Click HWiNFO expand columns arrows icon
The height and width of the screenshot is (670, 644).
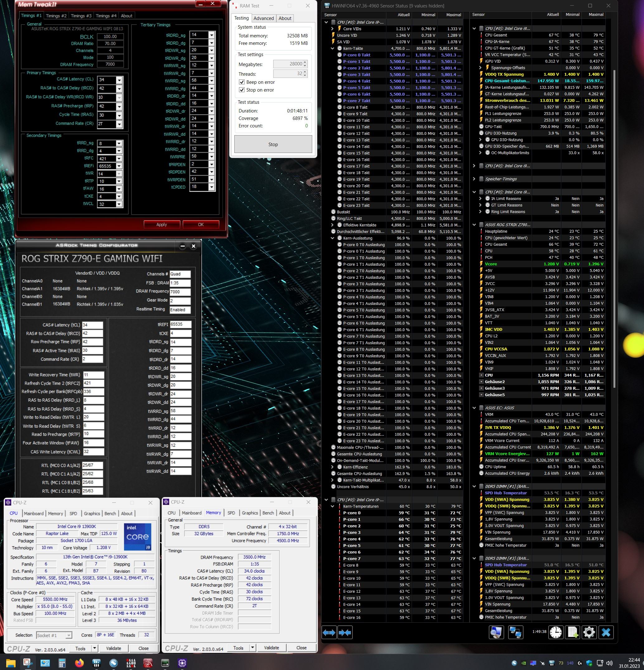click(x=329, y=633)
